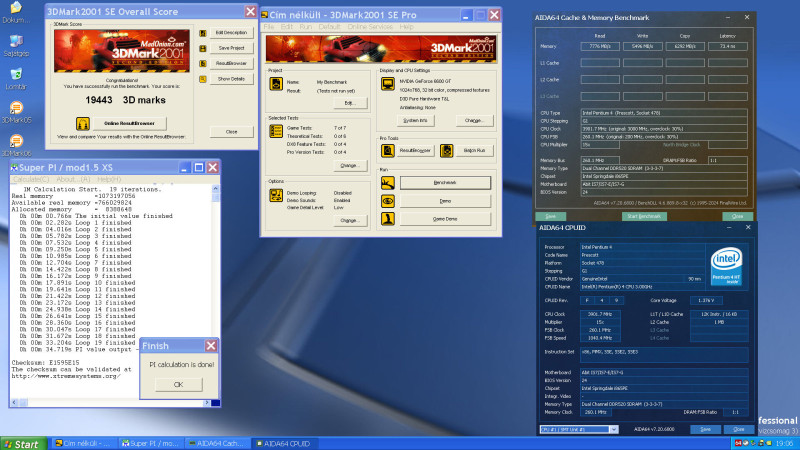Open the CPU #1 / SMT Unit #1 dropdown
This screenshot has height=450, width=800.
click(579, 430)
